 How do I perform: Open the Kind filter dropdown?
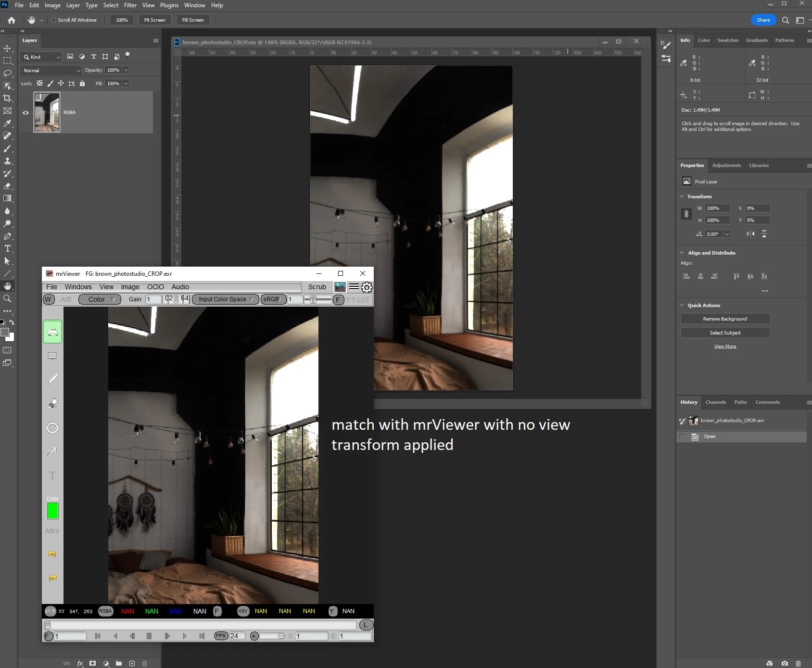tap(41, 57)
